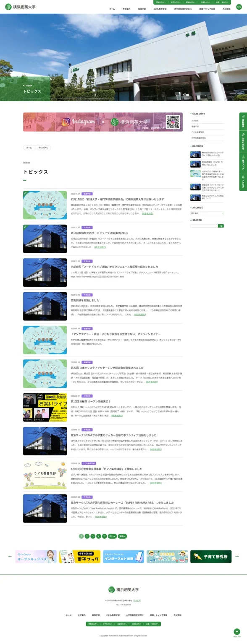
Task: Click footer こども教育学部 link
Action: click(x=113, y=615)
